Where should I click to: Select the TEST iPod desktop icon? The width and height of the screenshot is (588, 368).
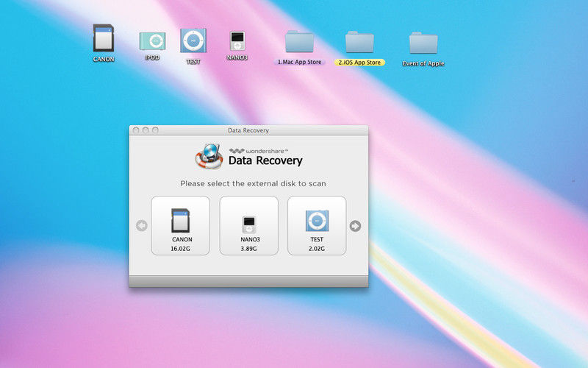(193, 40)
